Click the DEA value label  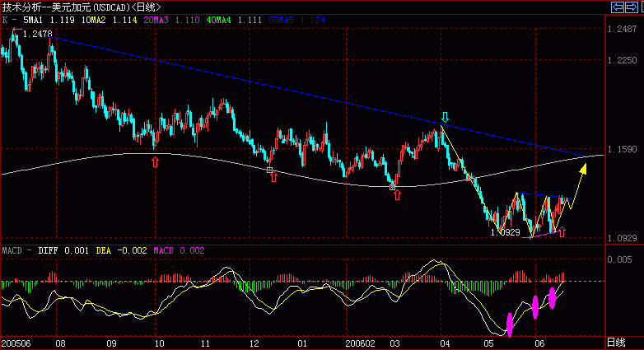click(121, 250)
